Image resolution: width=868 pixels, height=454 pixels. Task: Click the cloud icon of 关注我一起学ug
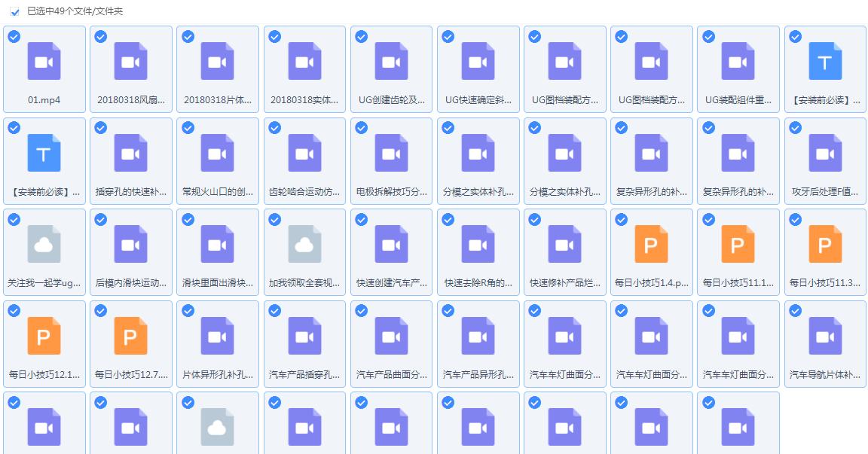(x=44, y=244)
